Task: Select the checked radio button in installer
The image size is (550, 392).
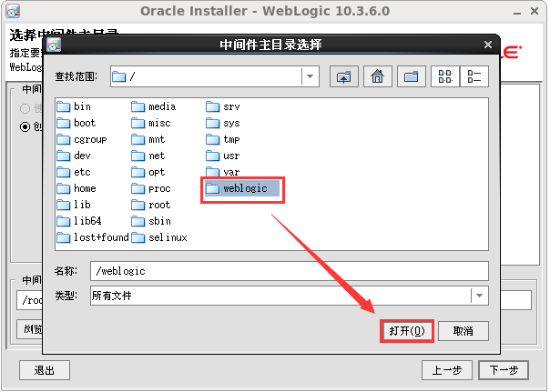Action: coord(25,126)
